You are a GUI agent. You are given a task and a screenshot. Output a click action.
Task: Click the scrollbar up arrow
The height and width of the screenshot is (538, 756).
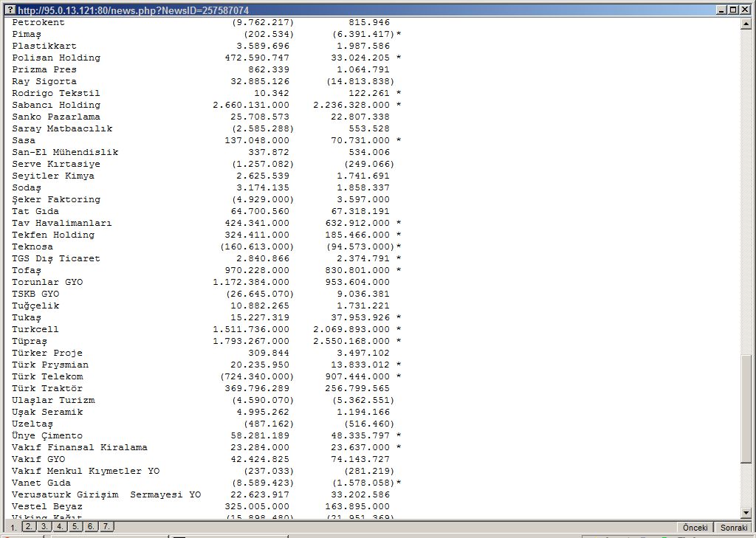[746, 23]
